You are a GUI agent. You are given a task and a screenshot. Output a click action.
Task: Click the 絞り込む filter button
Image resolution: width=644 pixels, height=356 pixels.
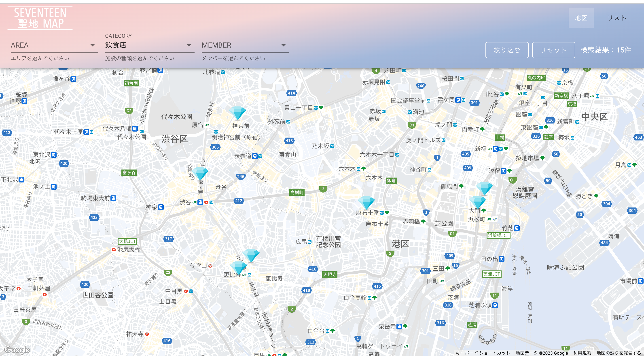tap(507, 50)
